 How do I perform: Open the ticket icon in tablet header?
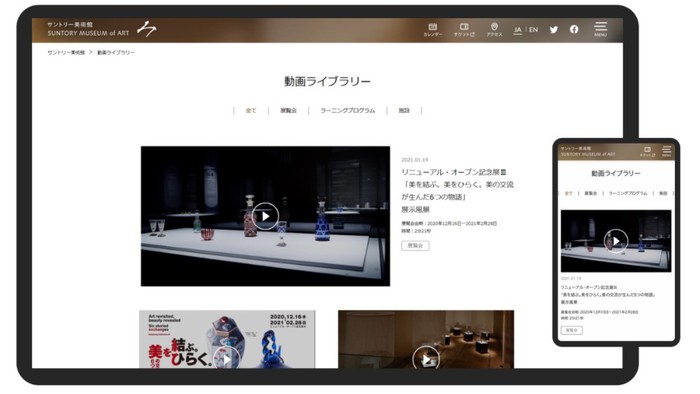pyautogui.click(x=464, y=29)
